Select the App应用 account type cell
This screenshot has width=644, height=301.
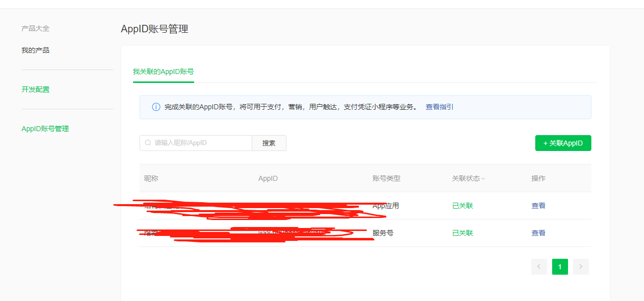point(386,206)
